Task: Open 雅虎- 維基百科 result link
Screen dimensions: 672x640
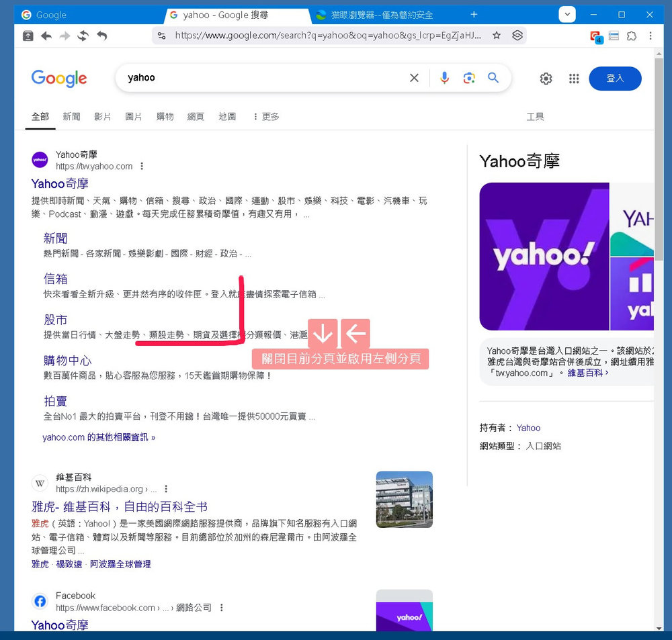Action: (120, 507)
